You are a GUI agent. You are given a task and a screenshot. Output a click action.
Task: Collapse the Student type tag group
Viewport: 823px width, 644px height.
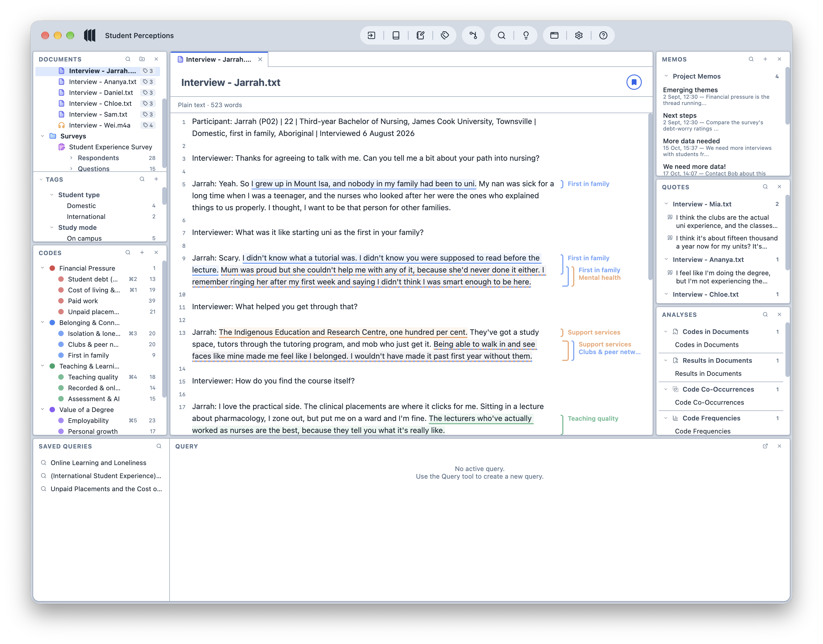click(x=52, y=195)
